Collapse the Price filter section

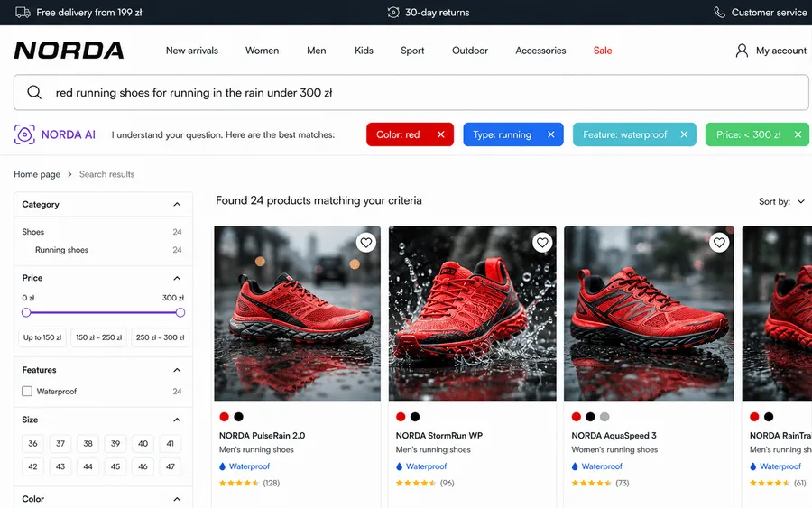coord(177,279)
